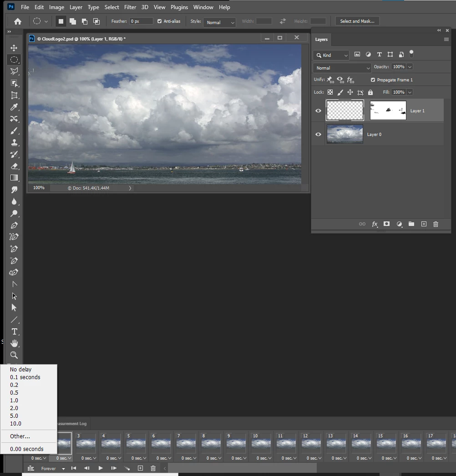Select the Polygonal Lasso tool

click(x=14, y=71)
